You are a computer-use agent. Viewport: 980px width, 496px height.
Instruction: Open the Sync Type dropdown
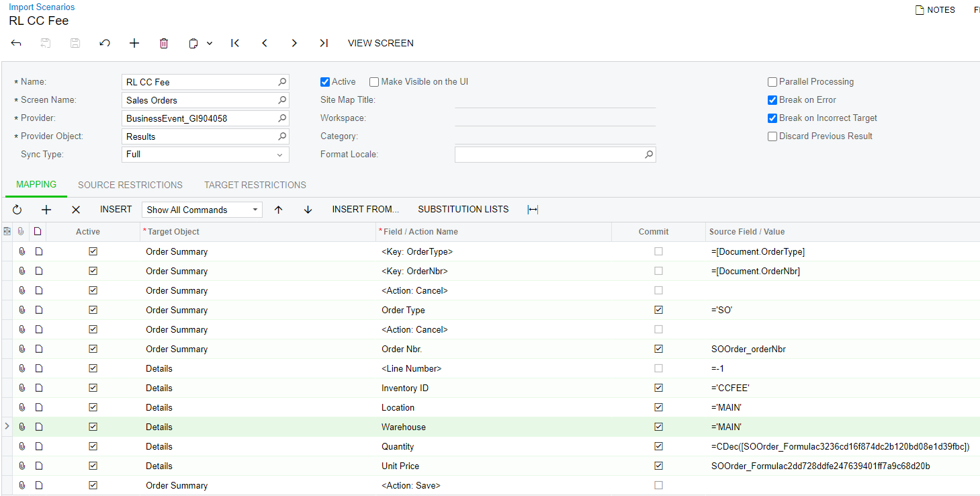[x=279, y=155]
